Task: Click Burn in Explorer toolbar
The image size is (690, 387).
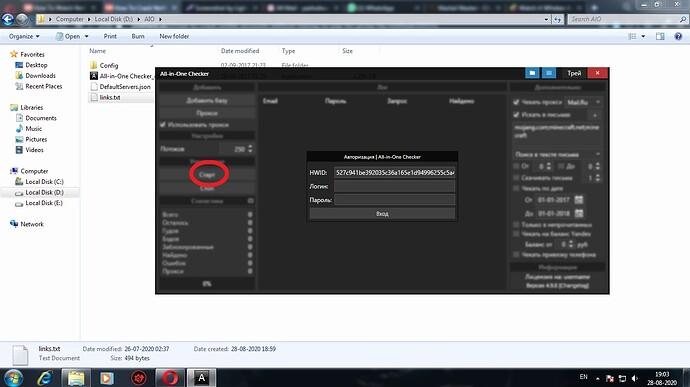Action: point(138,37)
